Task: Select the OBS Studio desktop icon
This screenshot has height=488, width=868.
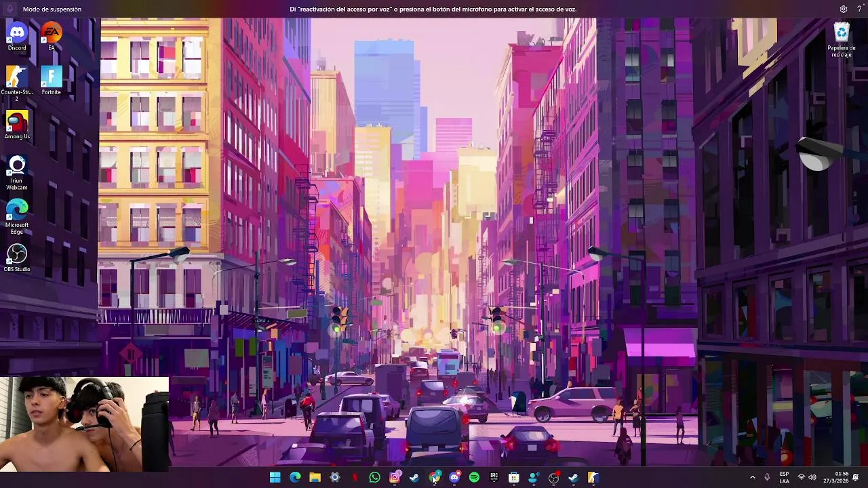Action: 17,258
